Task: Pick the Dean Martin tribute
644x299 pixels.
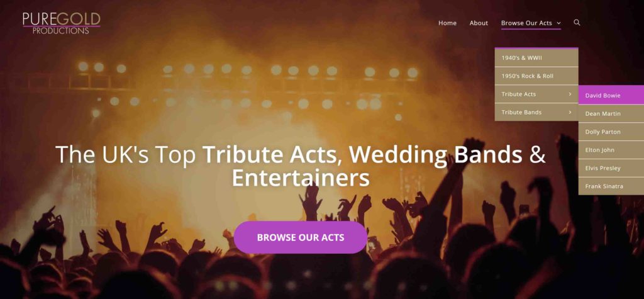Action: coord(611,114)
